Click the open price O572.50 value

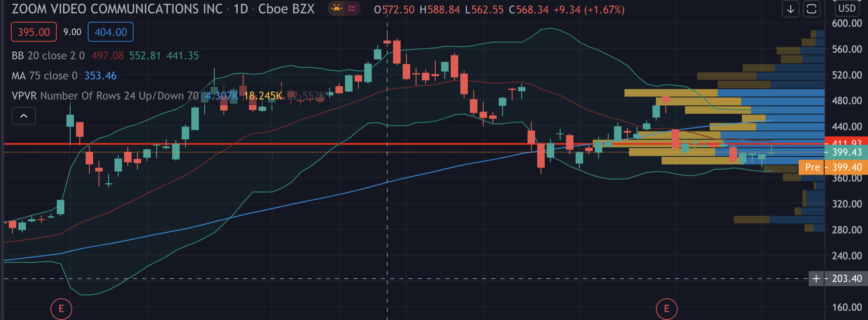(x=394, y=10)
